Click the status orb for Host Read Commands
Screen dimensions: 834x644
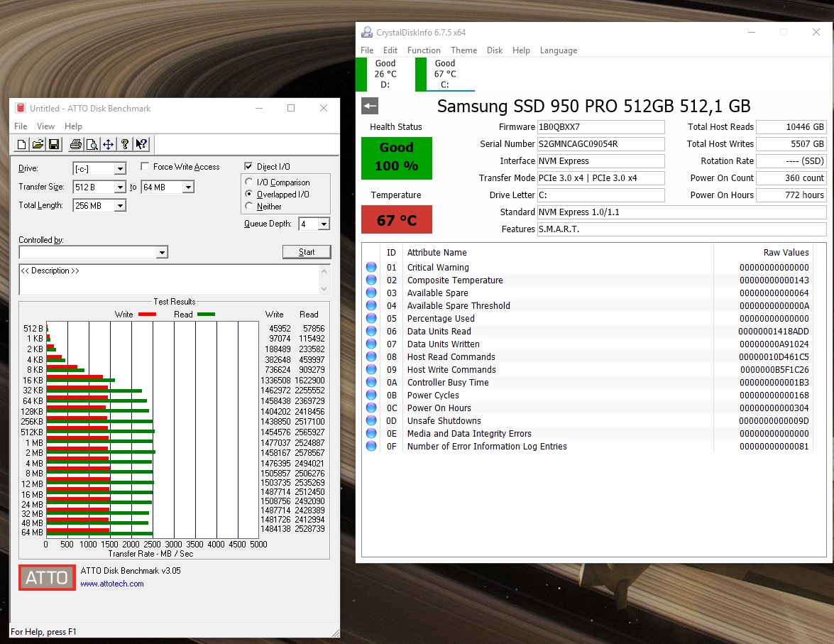tap(371, 356)
